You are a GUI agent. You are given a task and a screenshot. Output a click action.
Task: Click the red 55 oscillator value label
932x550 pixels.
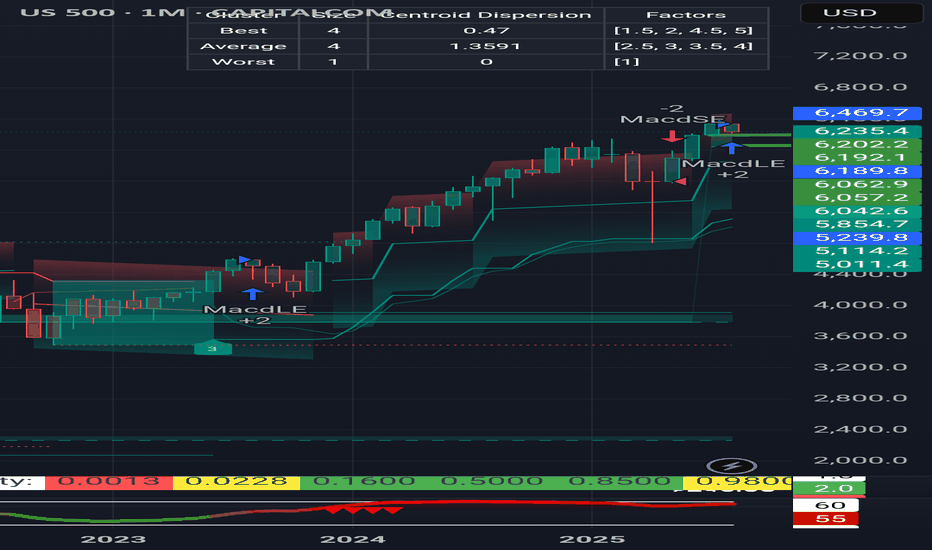coord(826,519)
